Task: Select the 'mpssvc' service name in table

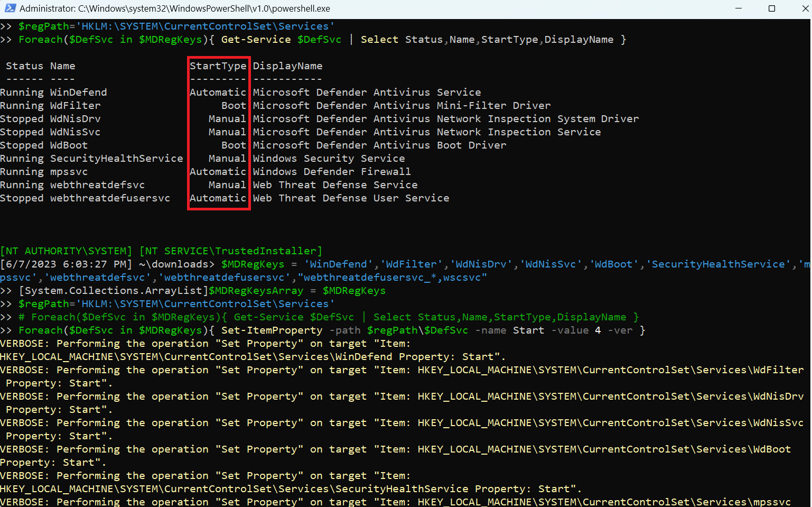Action: pyautogui.click(x=69, y=172)
